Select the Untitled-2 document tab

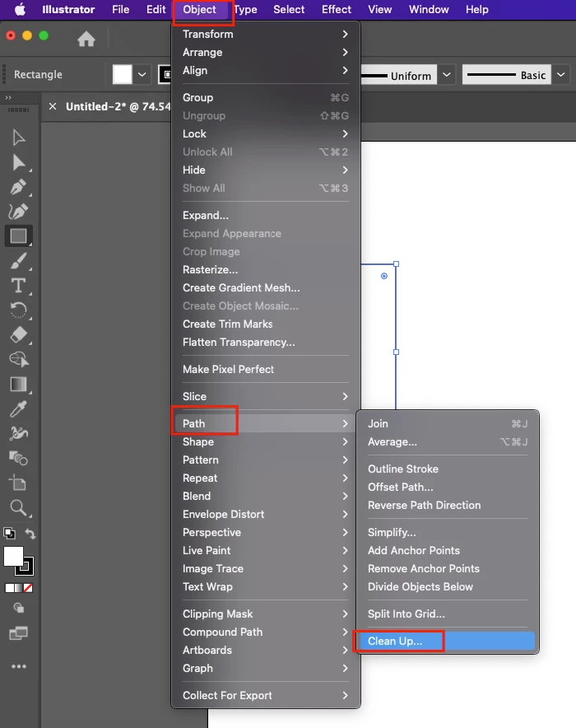[118, 106]
